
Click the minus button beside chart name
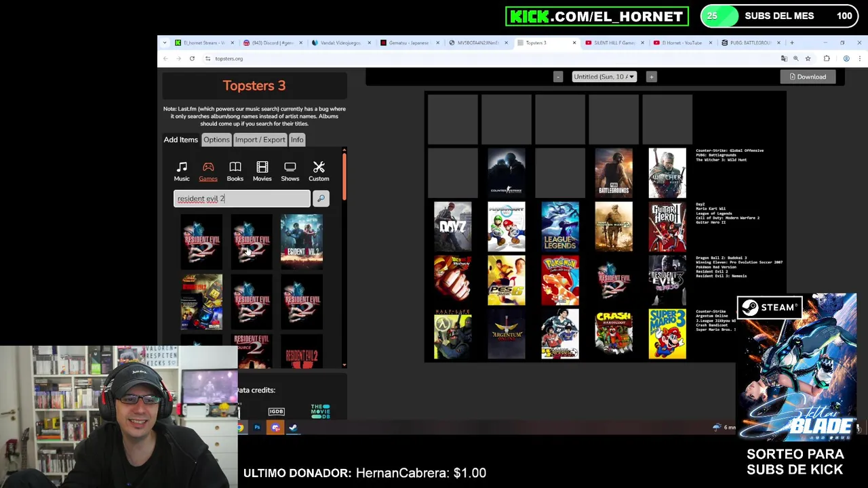click(558, 77)
